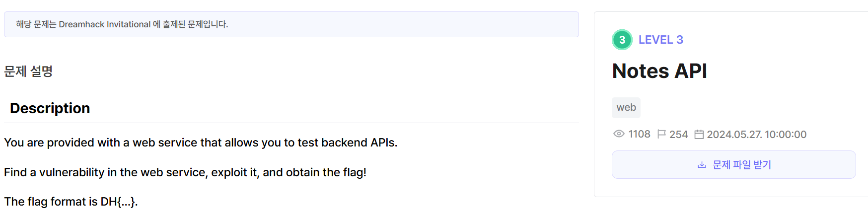
Task: Click the calendar date icon
Action: tap(699, 134)
